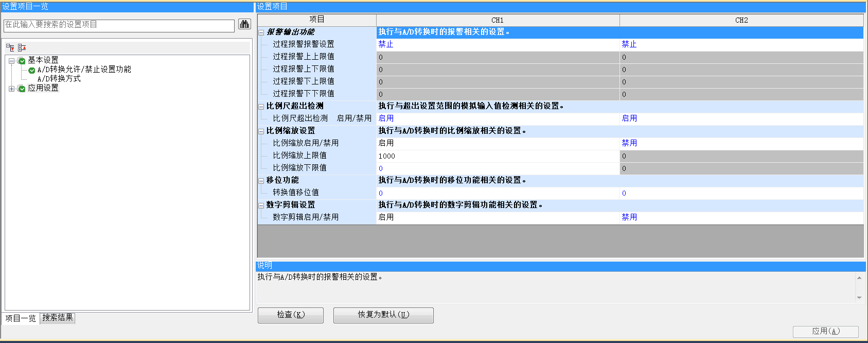Collapse the 比例缩放设置 section
The image size is (868, 343).
pos(261,131)
